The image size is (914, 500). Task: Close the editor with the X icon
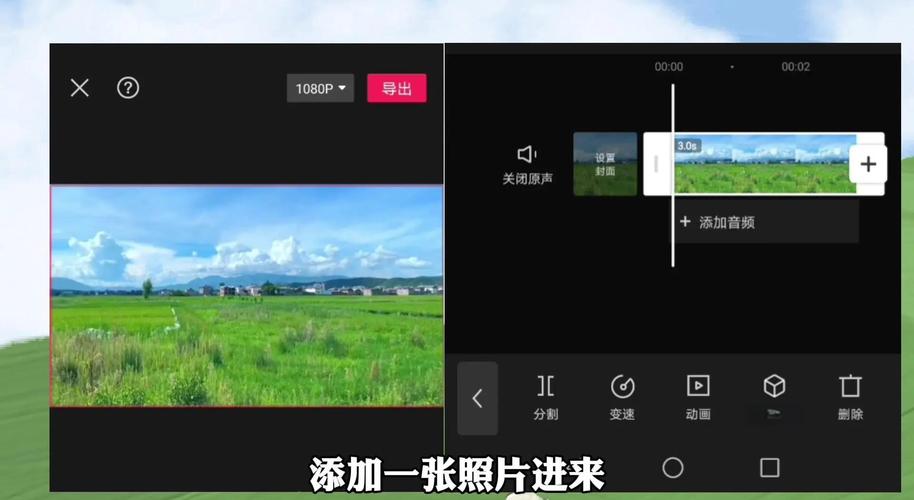pyautogui.click(x=80, y=88)
